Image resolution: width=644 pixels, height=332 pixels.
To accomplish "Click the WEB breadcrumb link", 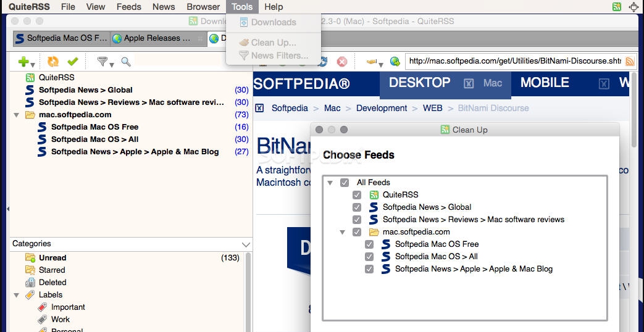I will tap(432, 109).
